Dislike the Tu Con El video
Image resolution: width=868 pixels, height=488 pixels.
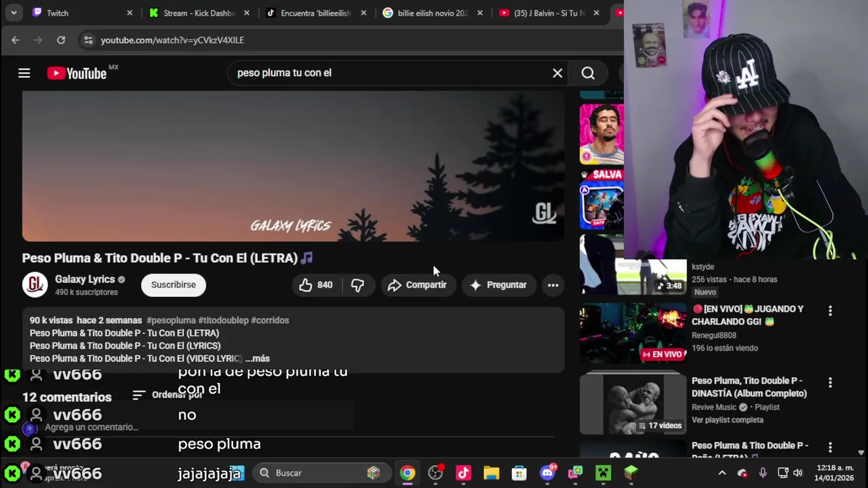tap(358, 285)
